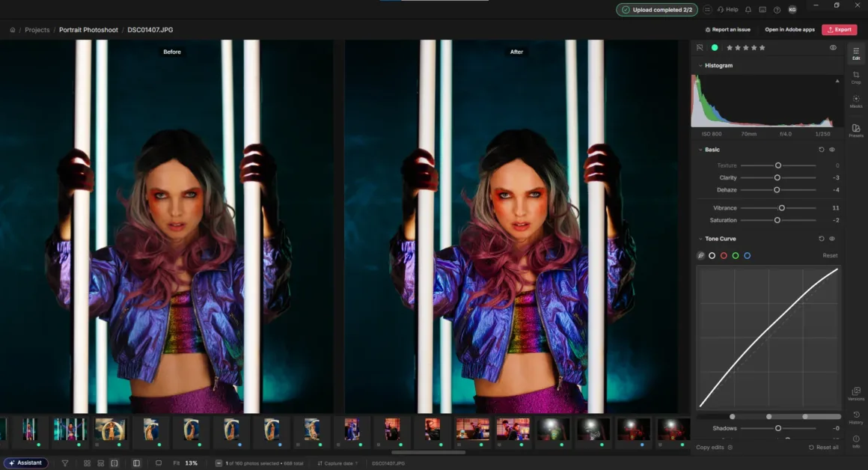Open the filter funnel icon in bottom bar

(65, 463)
